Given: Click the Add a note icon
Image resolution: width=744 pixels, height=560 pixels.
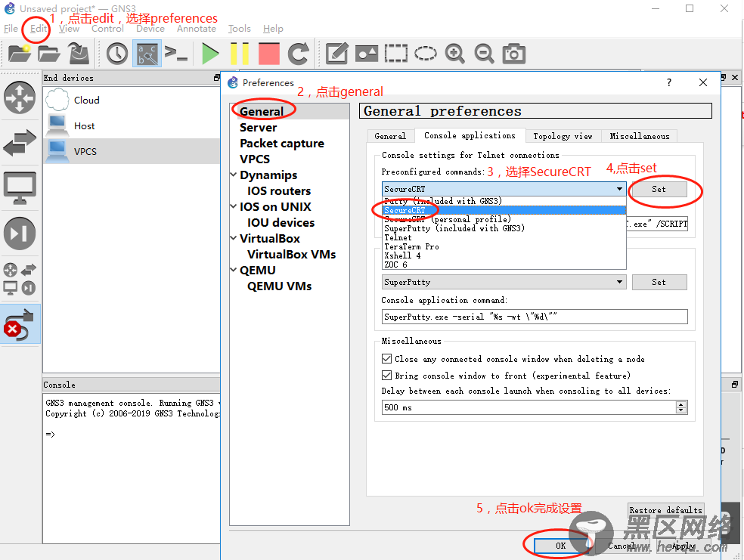Looking at the screenshot, I should (x=337, y=53).
